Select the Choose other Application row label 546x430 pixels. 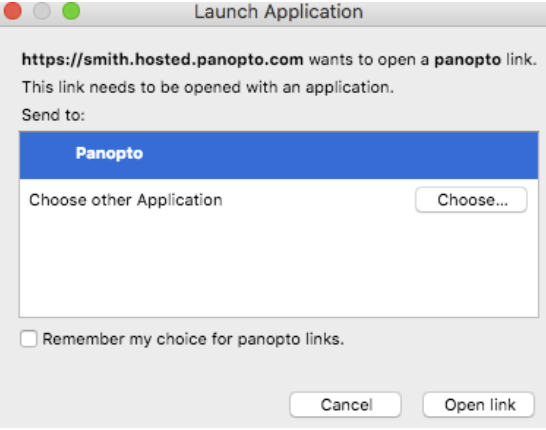click(x=126, y=200)
